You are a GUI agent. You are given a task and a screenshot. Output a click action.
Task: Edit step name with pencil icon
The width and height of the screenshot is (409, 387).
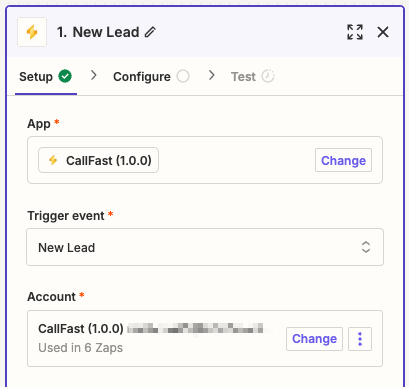150,32
